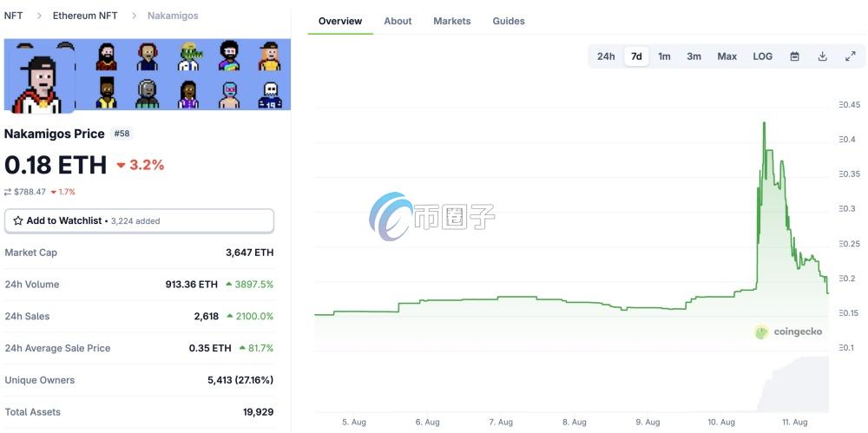Viewport: 868px width, 433px height.
Task: Click the 3897.5% volume change
Action: (x=249, y=285)
